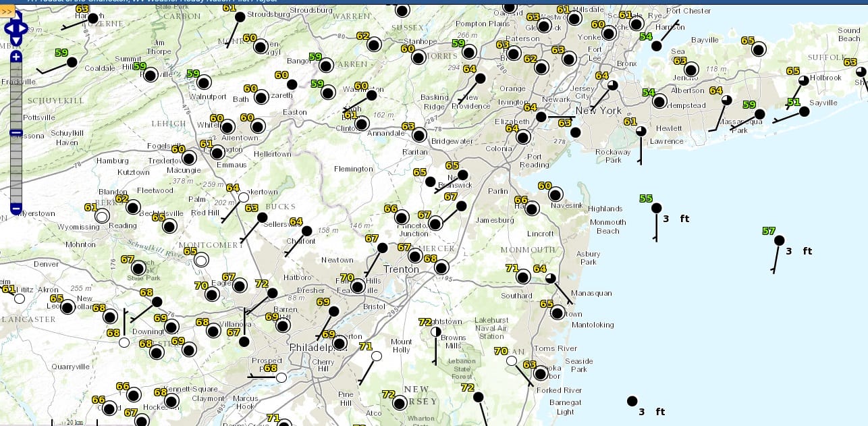This screenshot has height=426, width=868.
Task: Select station marker reading 64 near Manasquan
Action: point(551,278)
